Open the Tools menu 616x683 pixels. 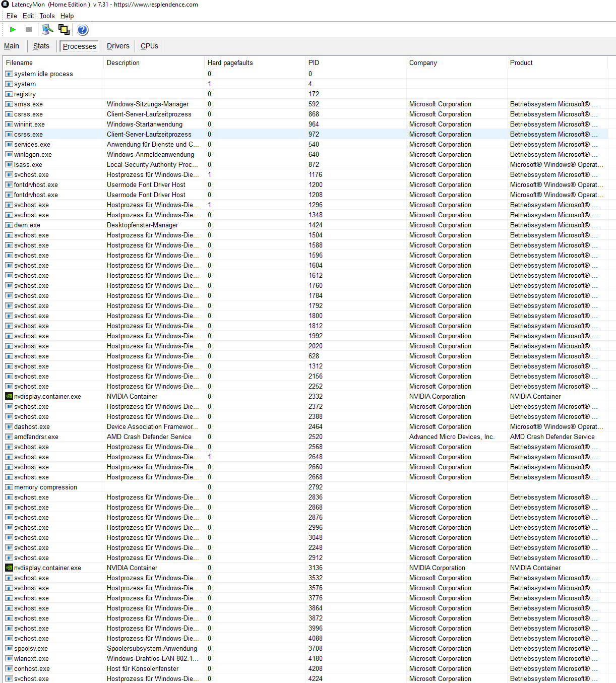[47, 16]
